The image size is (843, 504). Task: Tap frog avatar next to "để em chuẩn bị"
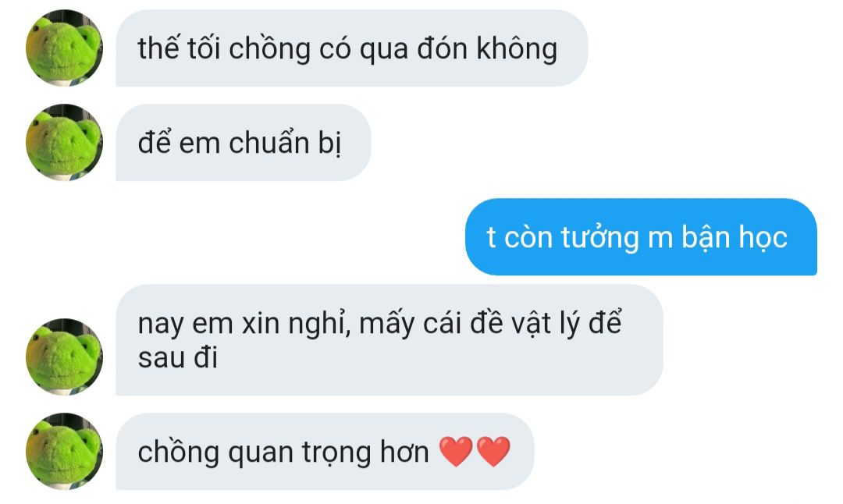click(64, 143)
